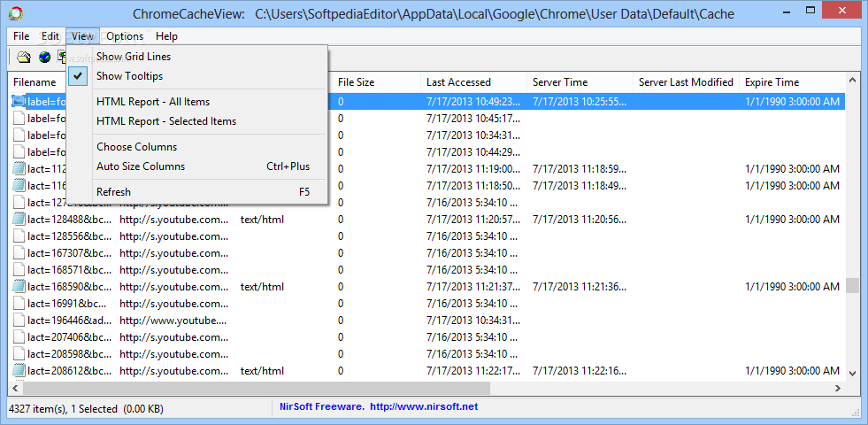
Task: Click Server Time 7/17/2013 11:18:49 cell
Action: point(580,186)
